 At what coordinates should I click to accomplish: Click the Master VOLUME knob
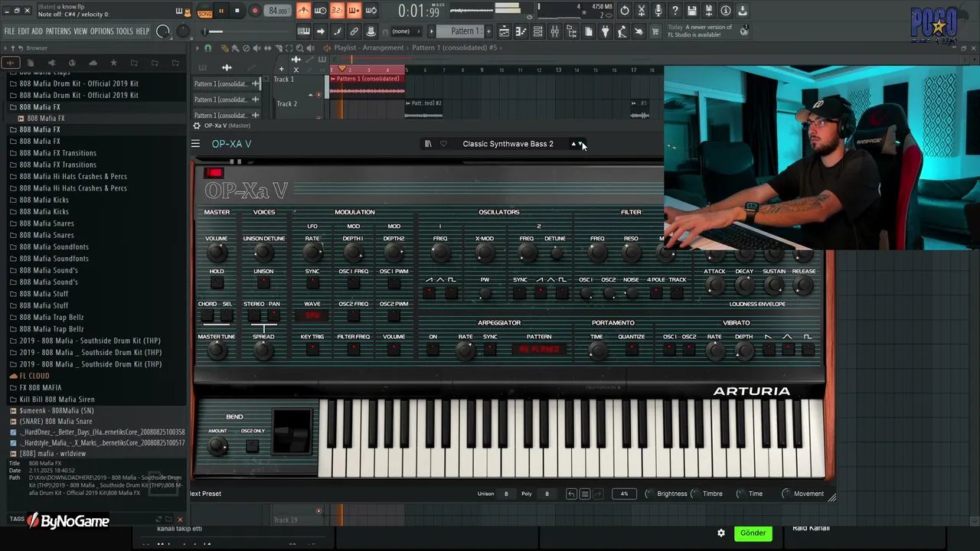coord(217,252)
